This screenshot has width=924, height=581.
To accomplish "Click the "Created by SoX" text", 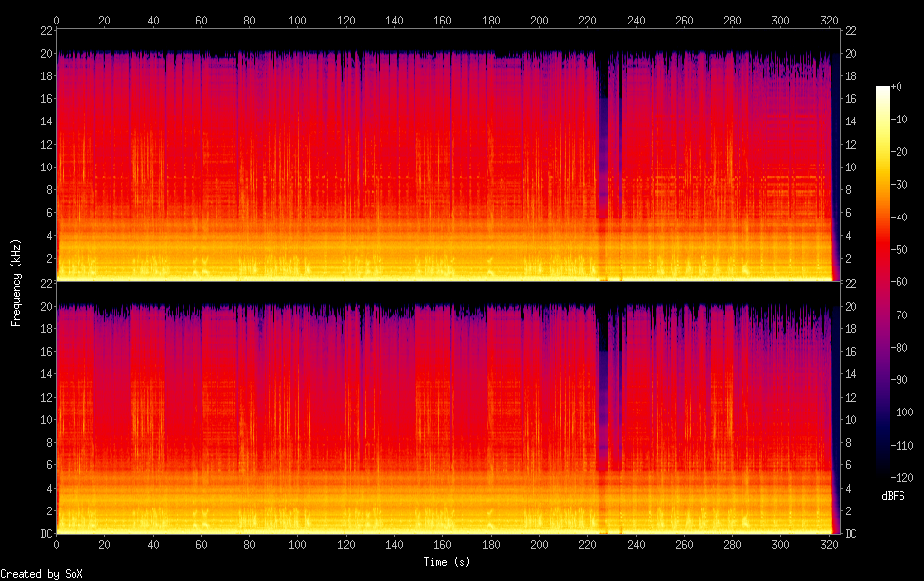I will 41,574.
